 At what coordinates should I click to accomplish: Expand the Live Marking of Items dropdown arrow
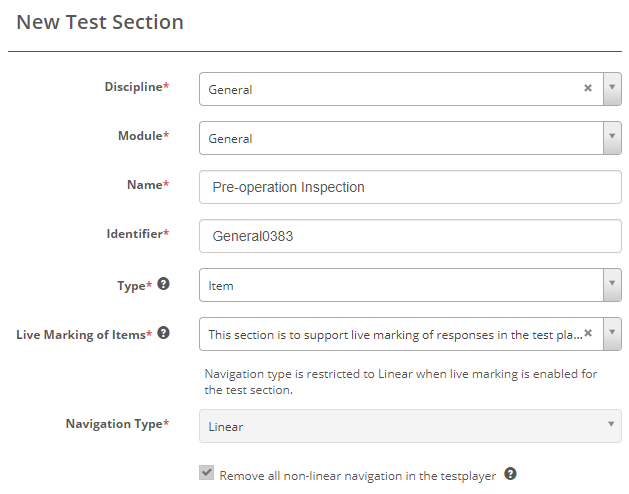coord(612,333)
